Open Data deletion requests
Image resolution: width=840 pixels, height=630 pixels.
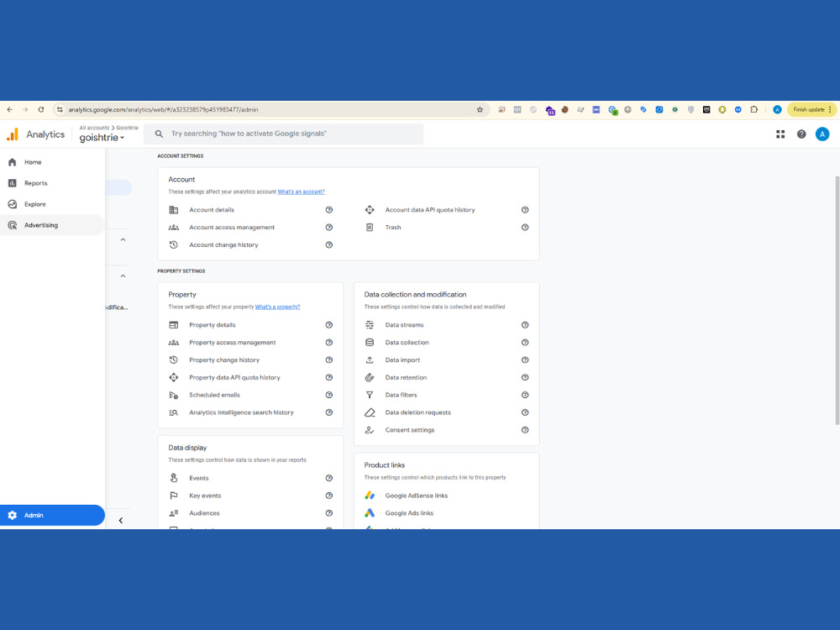pos(417,412)
